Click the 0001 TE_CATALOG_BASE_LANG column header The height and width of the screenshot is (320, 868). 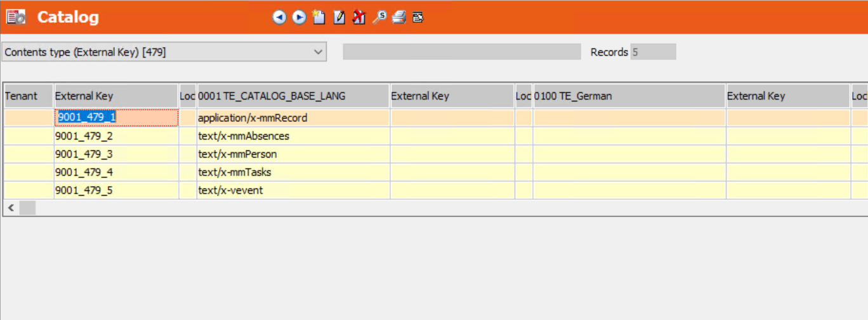coord(293,96)
